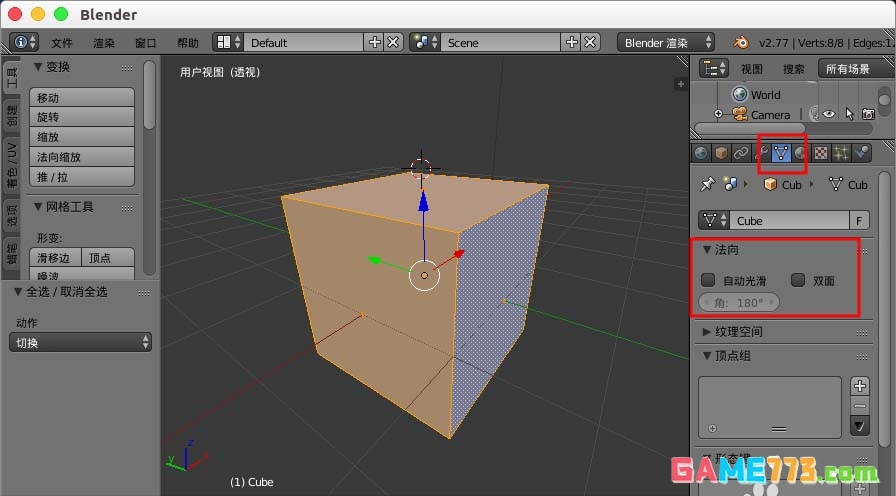
Task: Open the Blender 渲染 engine dropdown
Action: click(x=666, y=42)
